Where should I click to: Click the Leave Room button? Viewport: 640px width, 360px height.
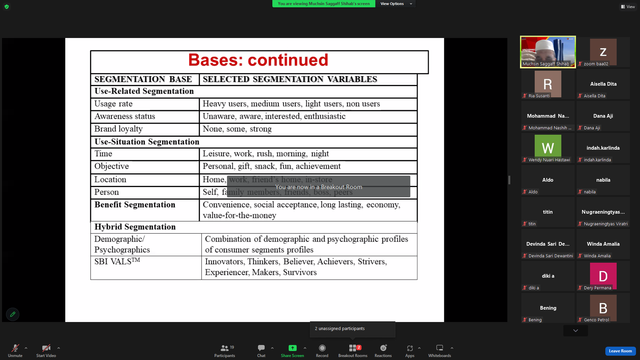[620, 351]
